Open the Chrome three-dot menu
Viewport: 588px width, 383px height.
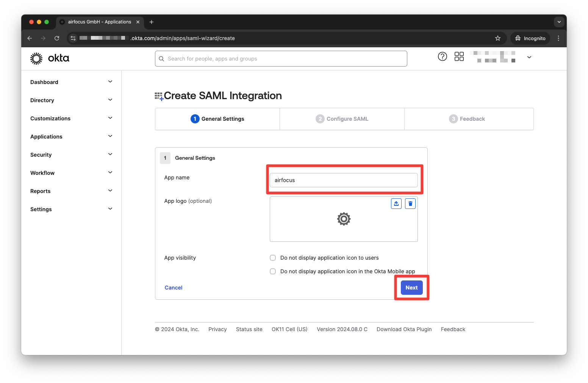coord(558,38)
